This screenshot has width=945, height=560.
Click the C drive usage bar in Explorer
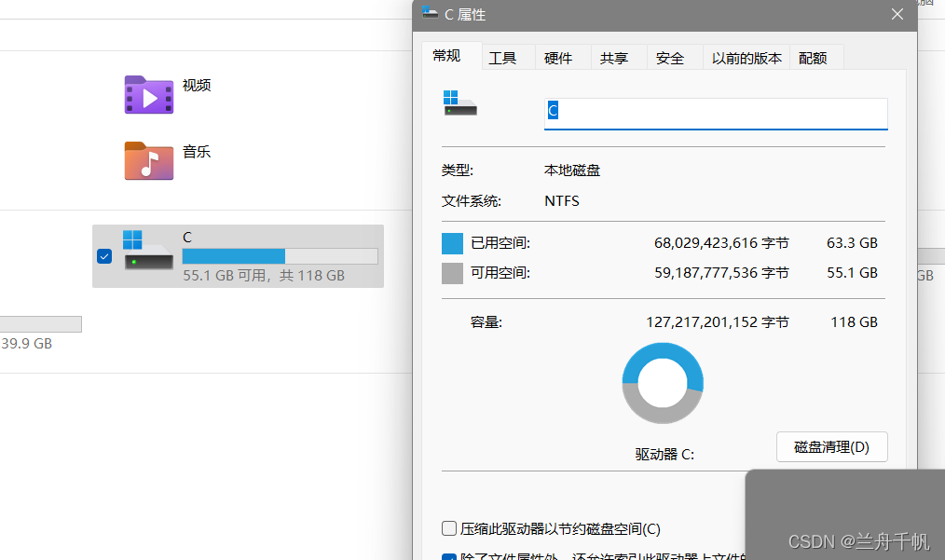click(x=281, y=256)
